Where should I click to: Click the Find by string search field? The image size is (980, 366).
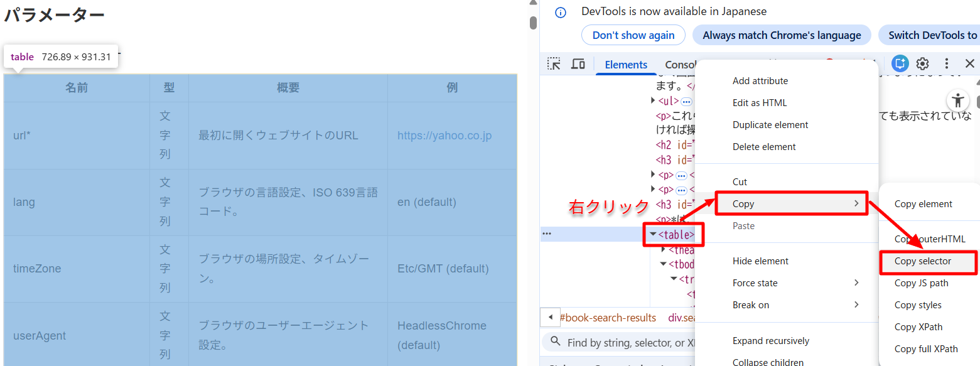628,343
